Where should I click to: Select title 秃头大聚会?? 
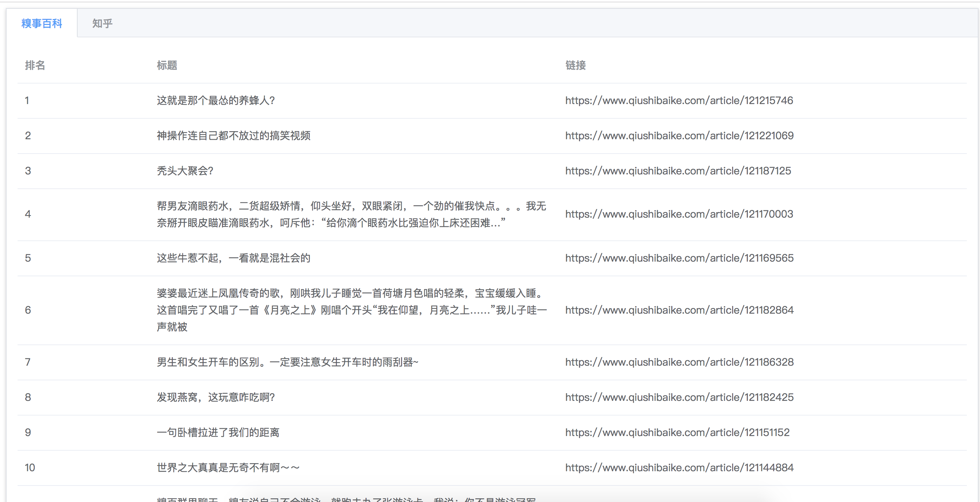point(185,171)
